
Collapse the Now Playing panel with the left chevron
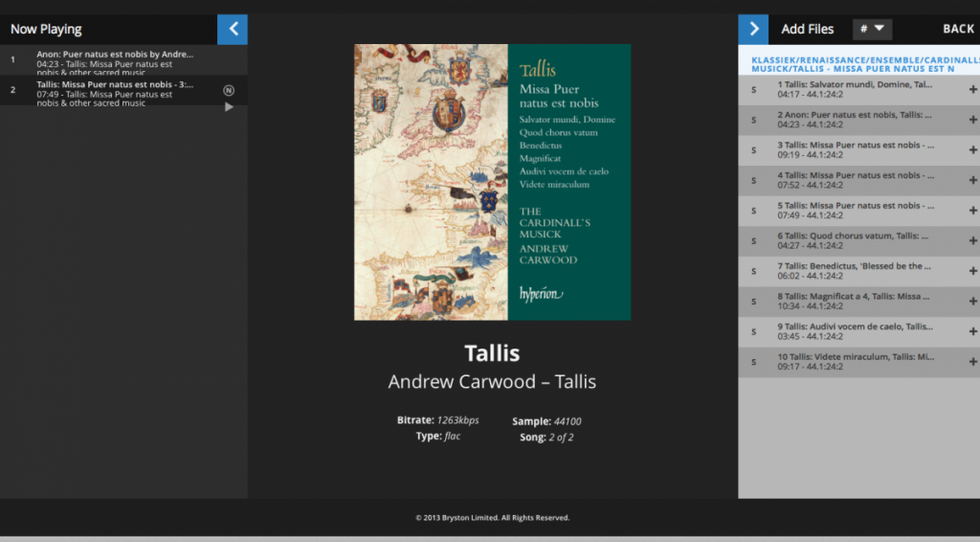[233, 29]
